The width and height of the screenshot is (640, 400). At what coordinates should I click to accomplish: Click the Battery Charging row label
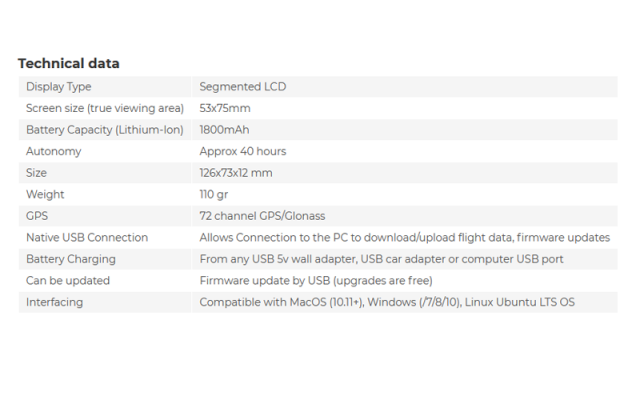tap(71, 259)
